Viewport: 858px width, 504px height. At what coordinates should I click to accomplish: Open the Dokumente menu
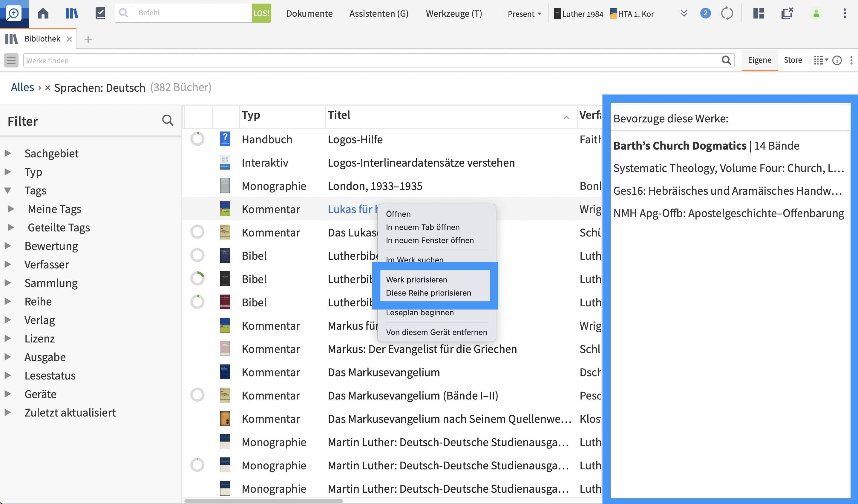click(x=309, y=14)
